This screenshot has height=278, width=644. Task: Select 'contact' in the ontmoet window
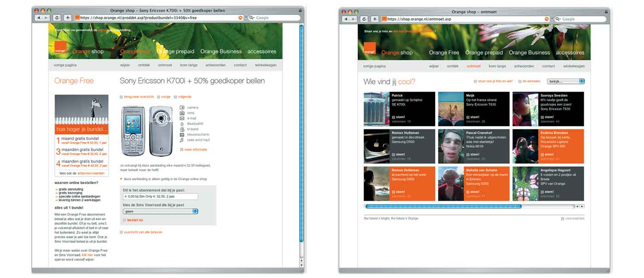[548, 66]
